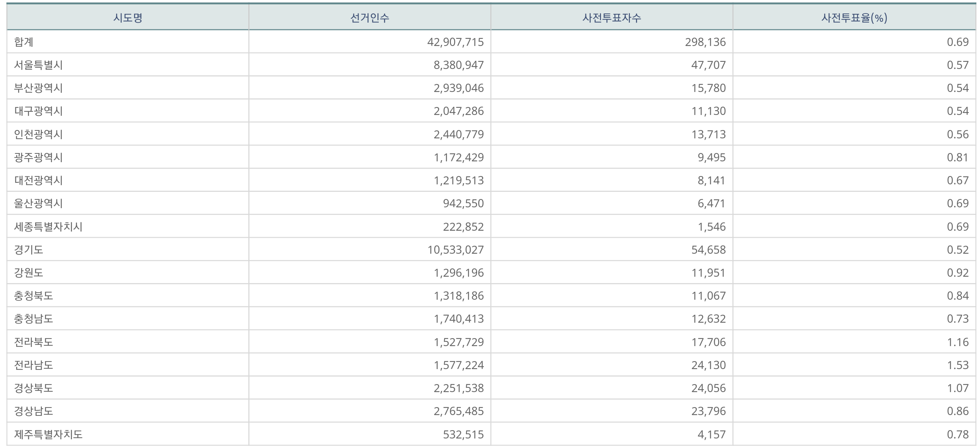This screenshot has height=446, width=980.
Task: Click the 사전투표율(%) column header
Action: click(854, 18)
